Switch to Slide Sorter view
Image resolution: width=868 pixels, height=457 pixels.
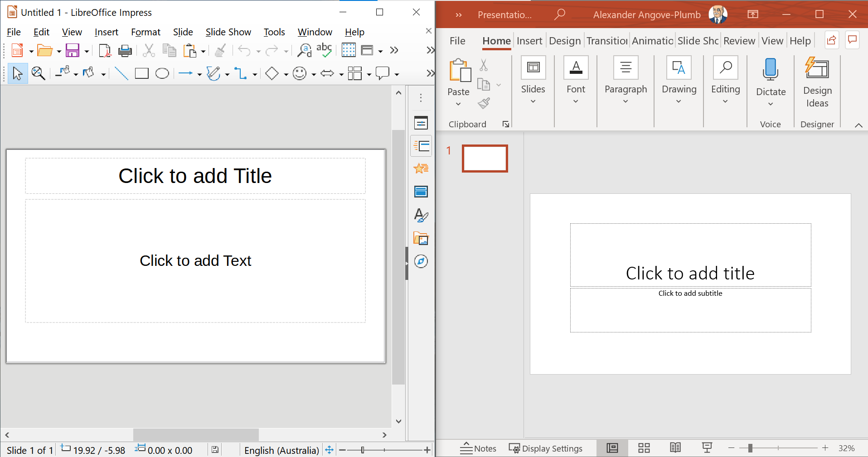click(x=644, y=448)
